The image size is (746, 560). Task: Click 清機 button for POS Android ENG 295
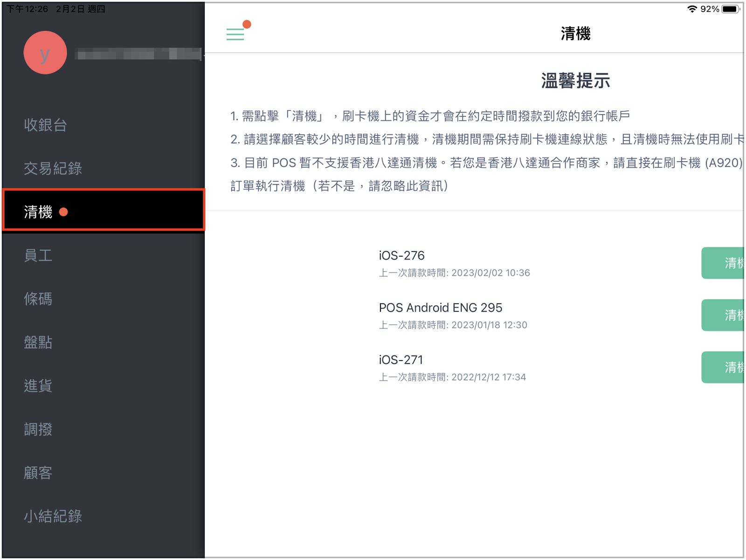(x=723, y=315)
